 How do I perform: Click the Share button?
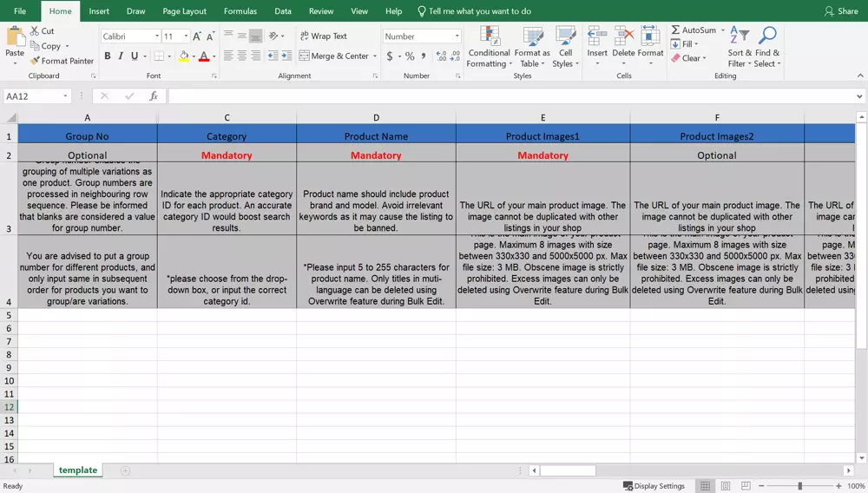point(841,11)
